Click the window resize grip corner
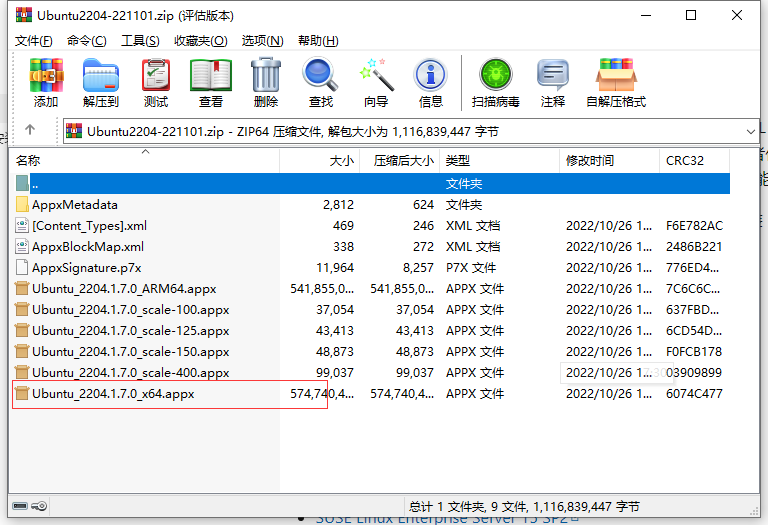Viewport: 768px width, 525px height. tap(754, 511)
